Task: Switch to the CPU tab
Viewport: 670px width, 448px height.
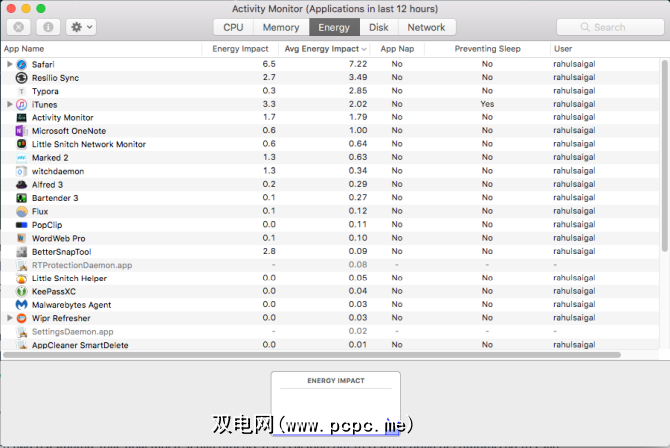Action: click(233, 27)
